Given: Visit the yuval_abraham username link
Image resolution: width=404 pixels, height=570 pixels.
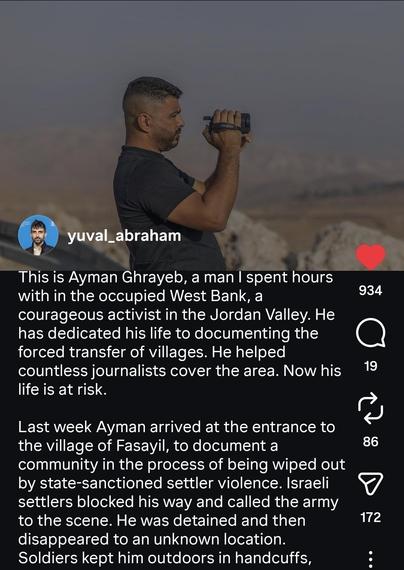Looking at the screenshot, I should [124, 236].
